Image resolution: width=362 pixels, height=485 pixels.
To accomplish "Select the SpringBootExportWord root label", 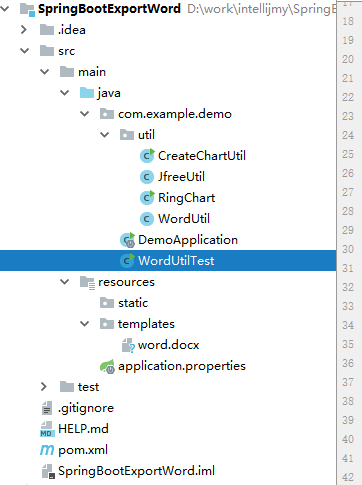I will click(109, 9).
